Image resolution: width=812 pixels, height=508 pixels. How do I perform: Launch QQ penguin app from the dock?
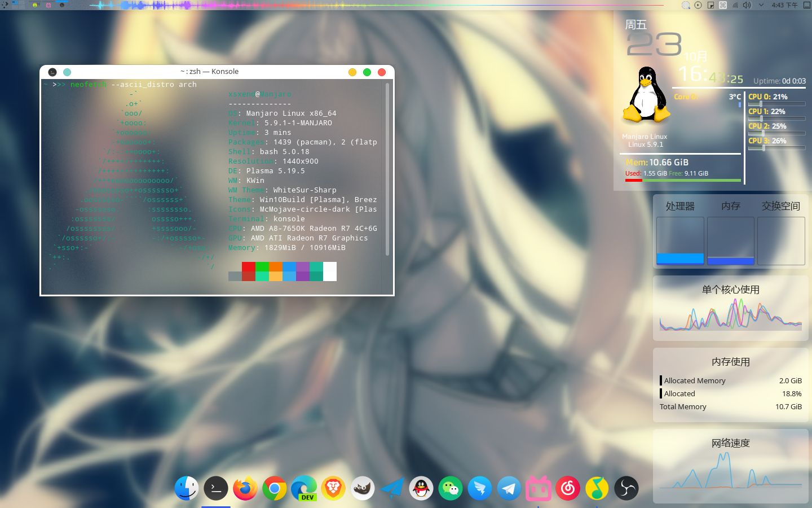pos(421,488)
